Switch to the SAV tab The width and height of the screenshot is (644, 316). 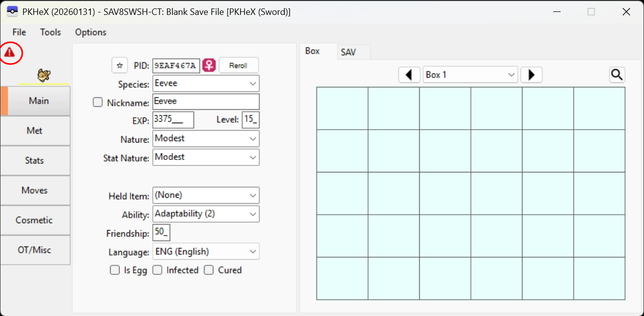pos(348,52)
